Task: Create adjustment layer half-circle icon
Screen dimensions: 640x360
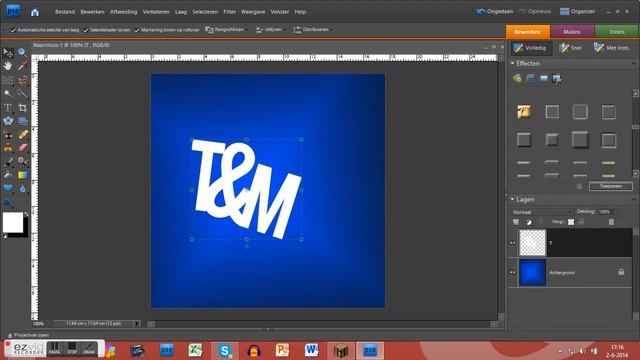Action: (x=529, y=222)
